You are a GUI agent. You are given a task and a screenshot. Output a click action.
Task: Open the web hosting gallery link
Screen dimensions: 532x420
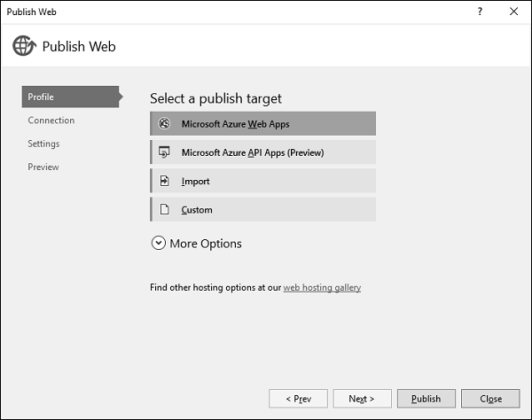point(322,287)
